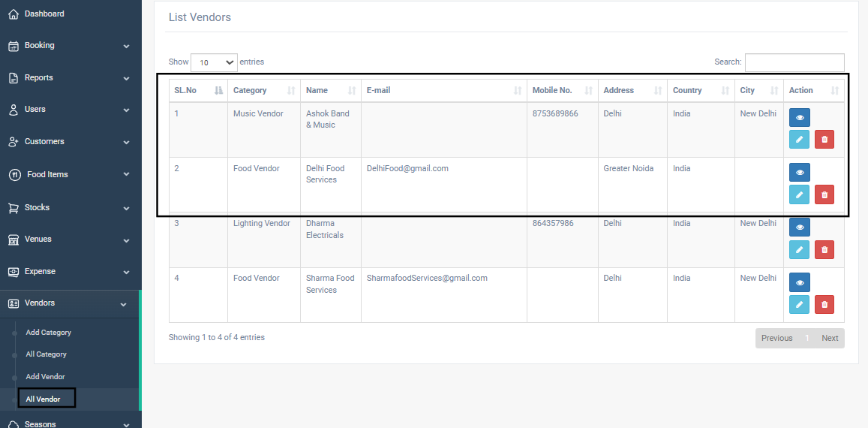Sort by Category column

[x=264, y=90]
